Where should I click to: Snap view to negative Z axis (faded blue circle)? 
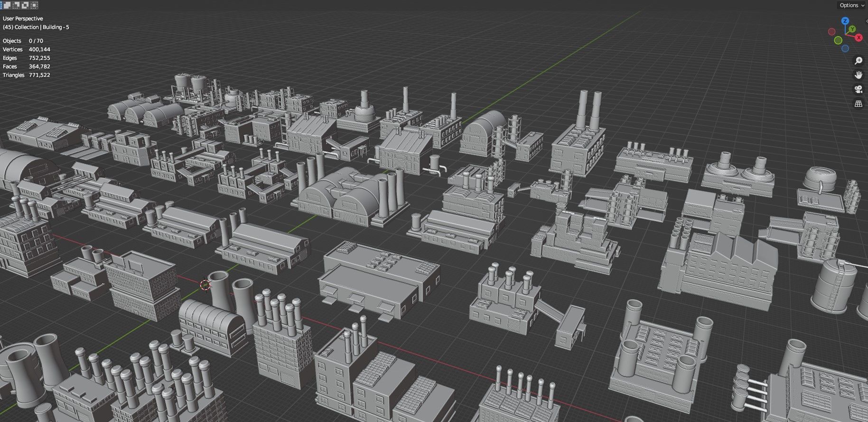(845, 48)
